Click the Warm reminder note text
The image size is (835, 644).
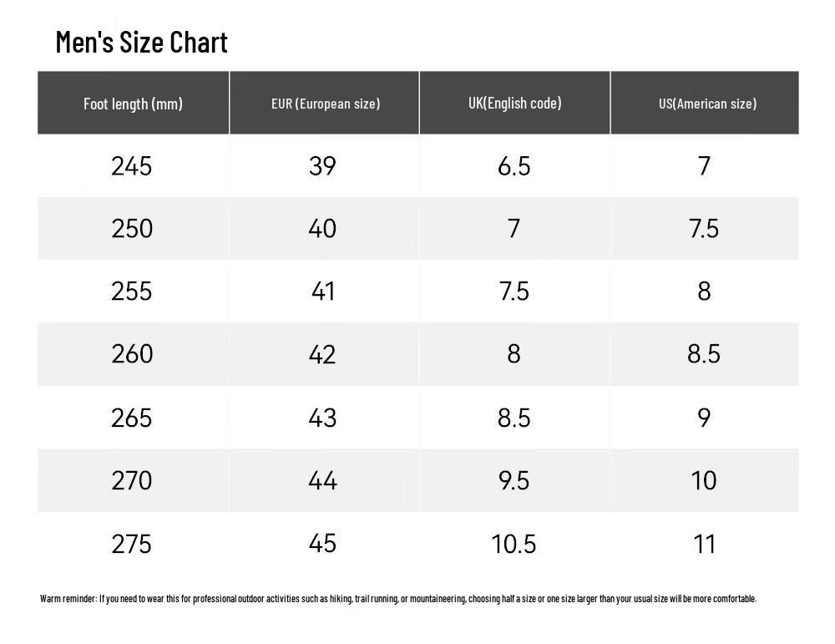click(x=398, y=599)
